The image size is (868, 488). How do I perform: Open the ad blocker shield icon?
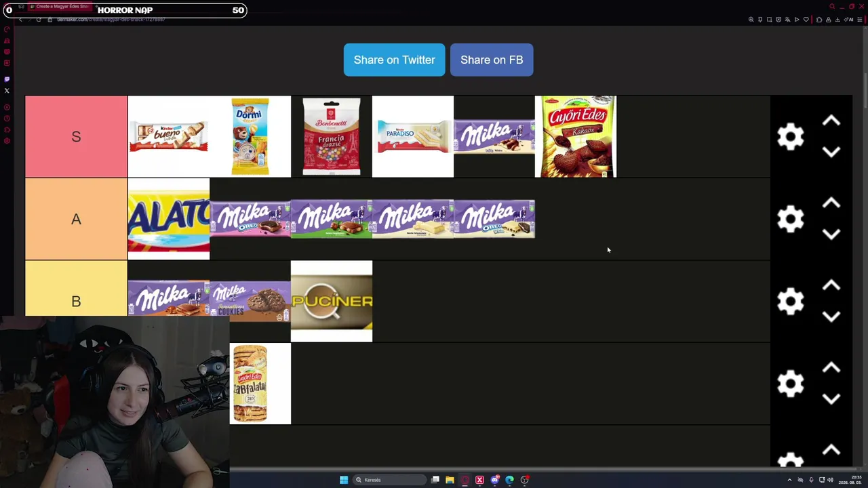coord(778,20)
